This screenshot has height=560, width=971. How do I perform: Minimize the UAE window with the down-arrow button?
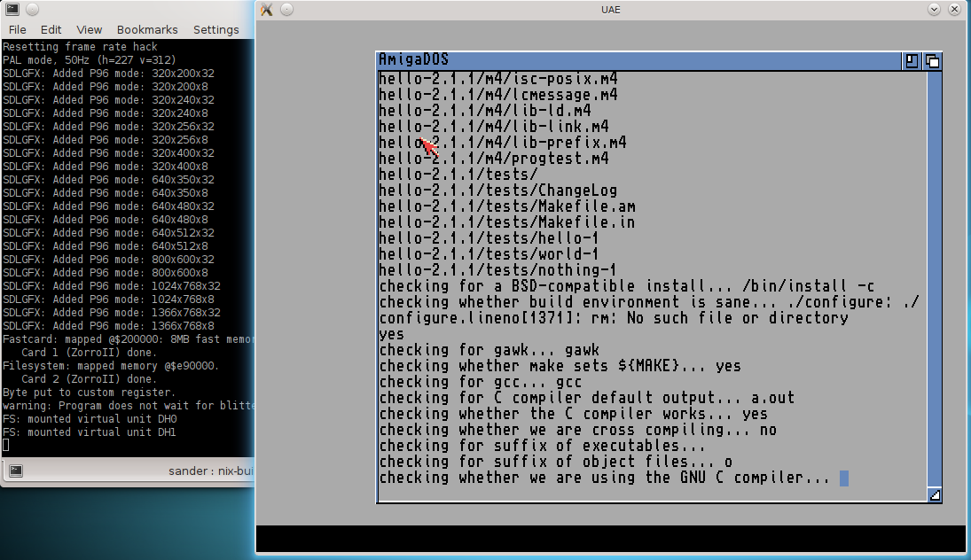click(x=934, y=9)
